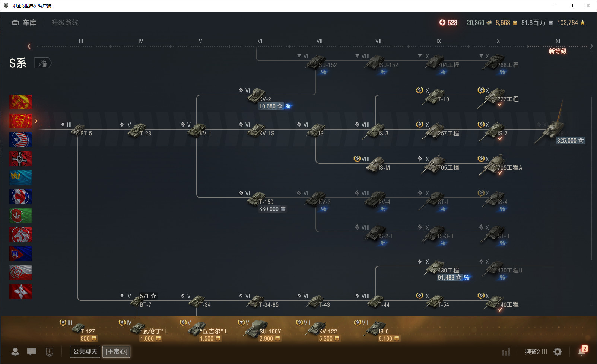The width and height of the screenshot is (597, 364).
Task: Click the left tier navigation chevron
Action: coord(29,46)
